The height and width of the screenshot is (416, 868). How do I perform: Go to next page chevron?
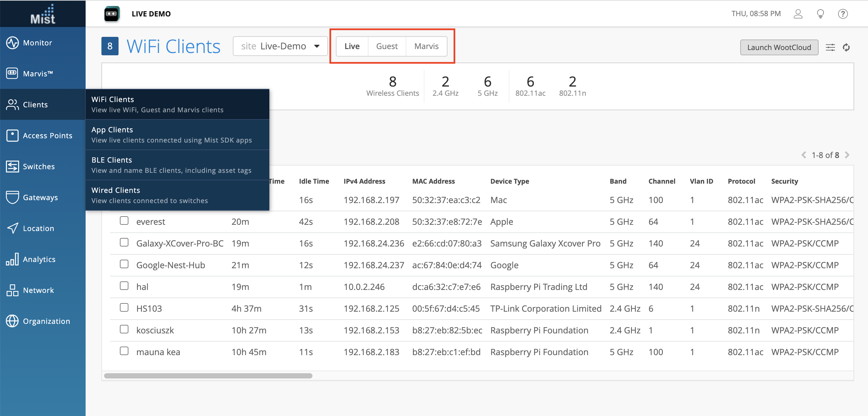point(848,155)
